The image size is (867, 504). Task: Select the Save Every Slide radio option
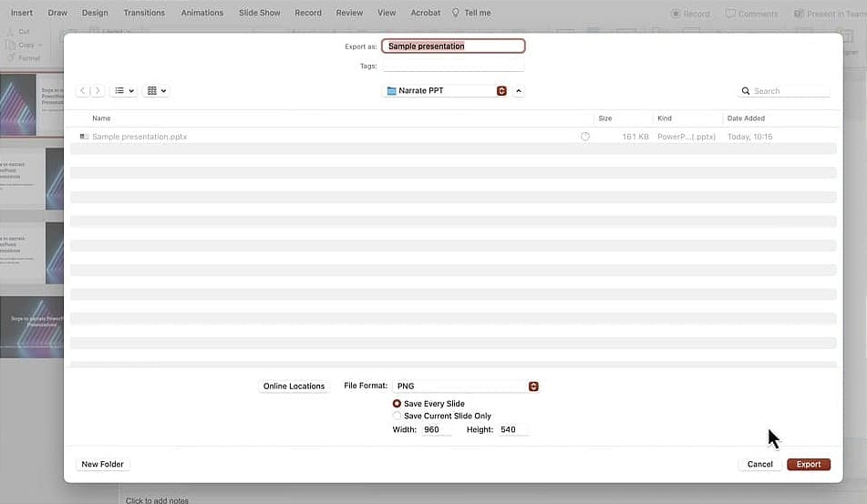397,404
